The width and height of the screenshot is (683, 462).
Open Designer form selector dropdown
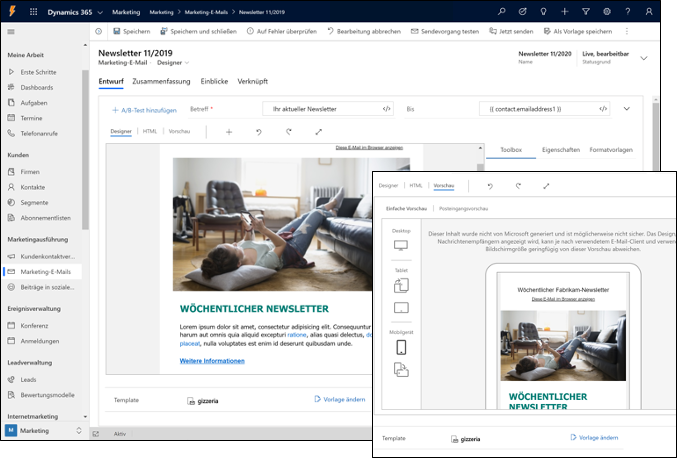(x=173, y=63)
